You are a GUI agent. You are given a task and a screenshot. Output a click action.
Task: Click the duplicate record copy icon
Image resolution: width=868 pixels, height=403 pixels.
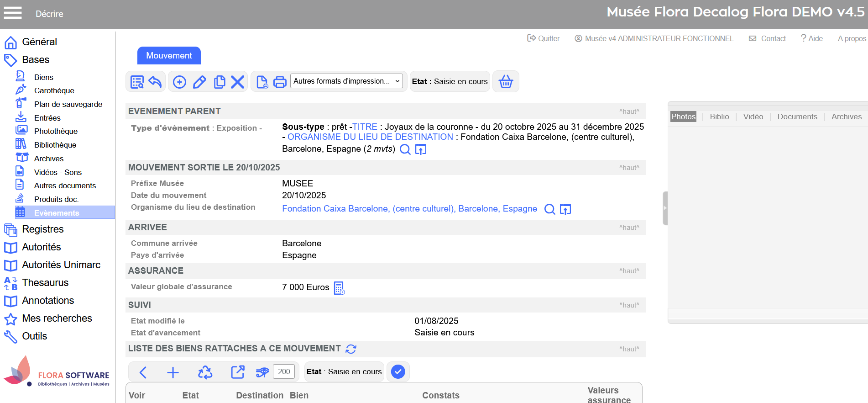pyautogui.click(x=220, y=82)
